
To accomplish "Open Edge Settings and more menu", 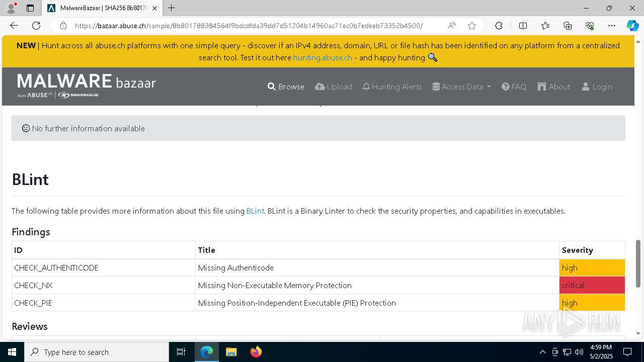I will (612, 26).
